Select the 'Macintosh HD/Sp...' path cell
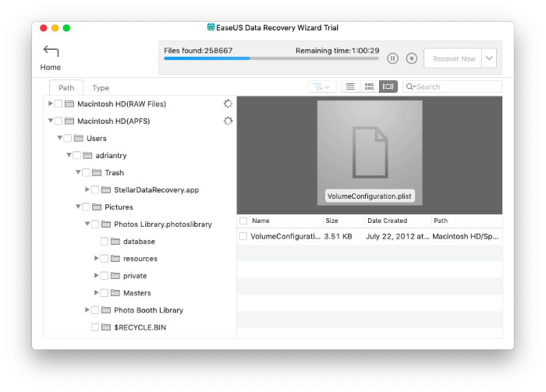This screenshot has width=546, height=392. point(465,236)
